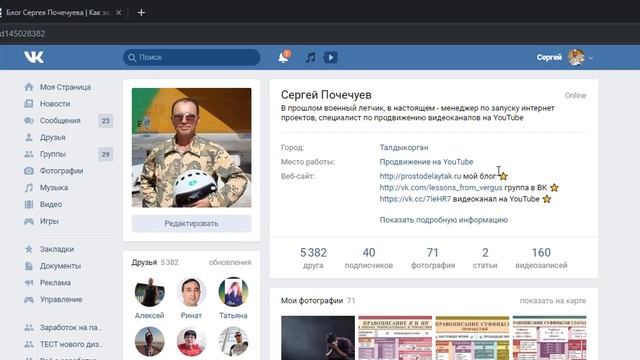Close the Блог Сергея Почечуева browser tab

[118, 13]
